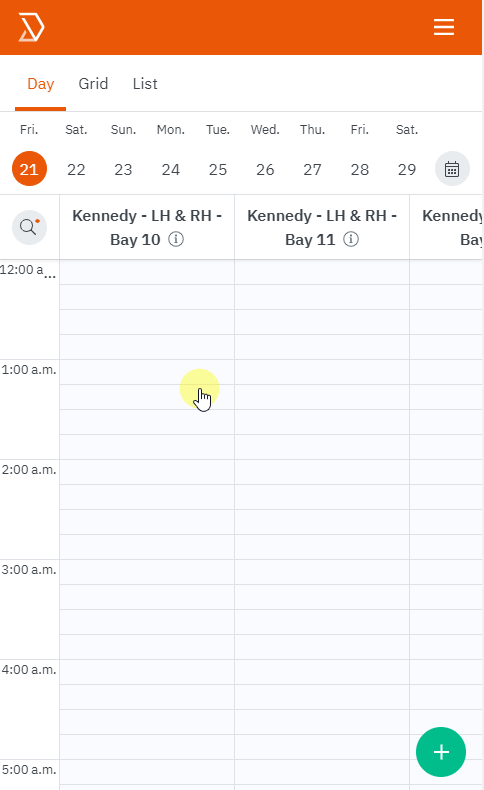This screenshot has width=484, height=790.
Task: Click the app logo in header
Action: tap(32, 27)
